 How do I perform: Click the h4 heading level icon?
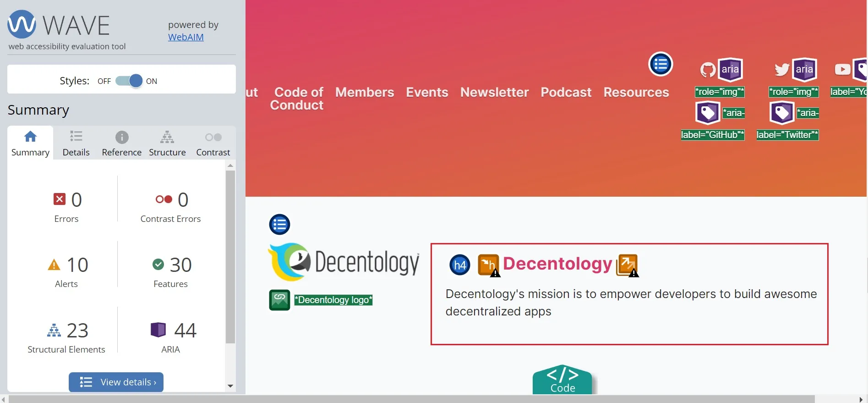[460, 265]
